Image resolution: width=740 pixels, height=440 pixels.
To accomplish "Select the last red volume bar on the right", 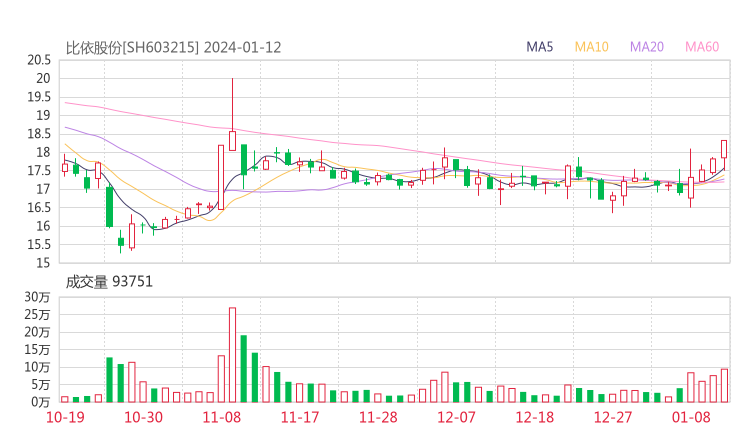I will pyautogui.click(x=724, y=386).
